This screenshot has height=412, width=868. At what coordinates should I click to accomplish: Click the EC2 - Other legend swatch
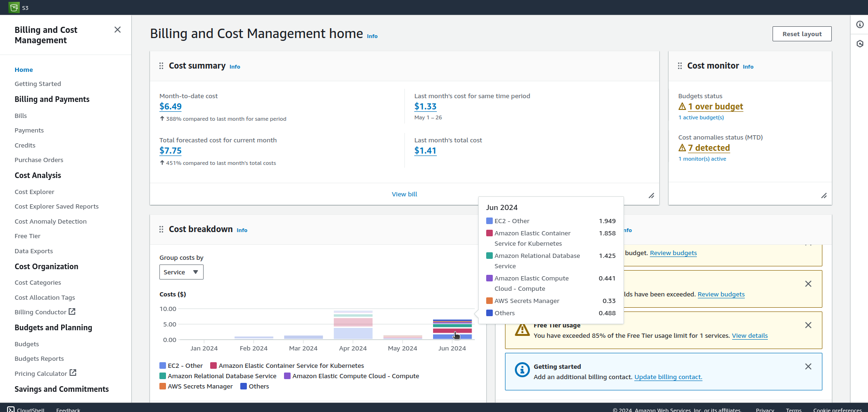click(163, 365)
